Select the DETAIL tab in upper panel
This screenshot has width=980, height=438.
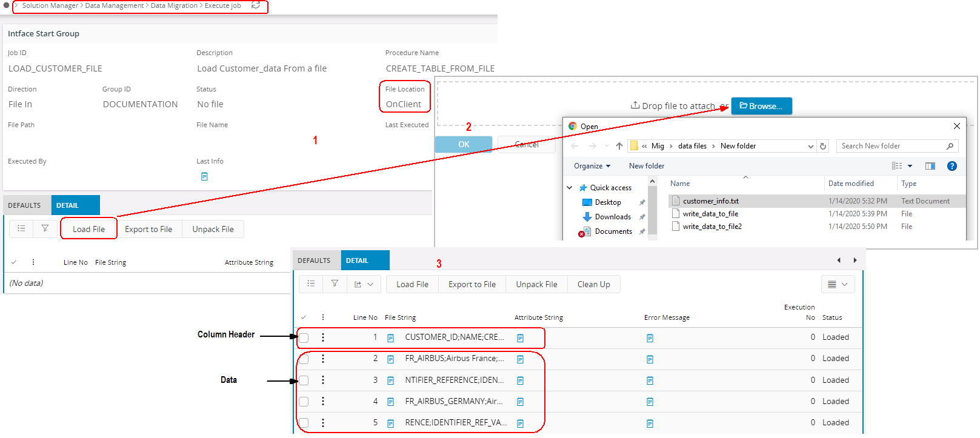point(68,205)
